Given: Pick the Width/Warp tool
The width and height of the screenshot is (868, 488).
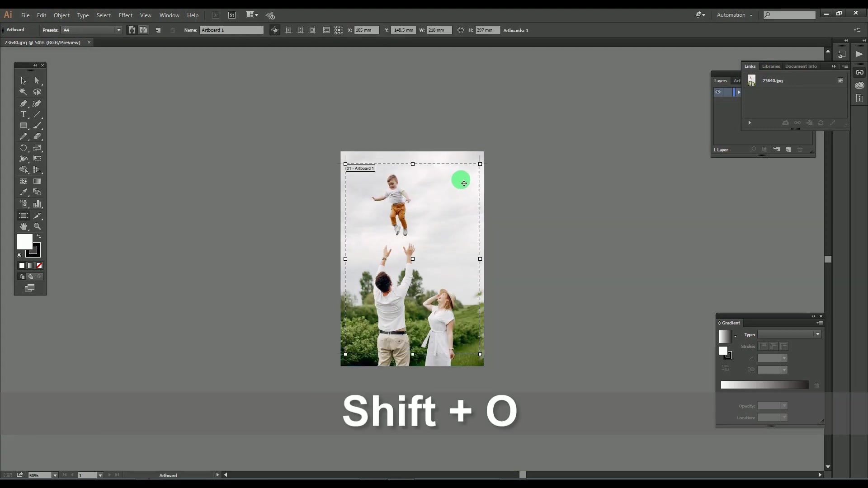Looking at the screenshot, I should [x=24, y=159].
